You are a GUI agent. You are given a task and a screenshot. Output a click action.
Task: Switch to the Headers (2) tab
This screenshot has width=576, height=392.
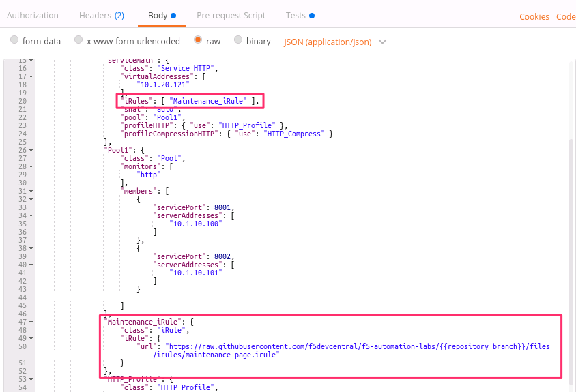coord(102,16)
